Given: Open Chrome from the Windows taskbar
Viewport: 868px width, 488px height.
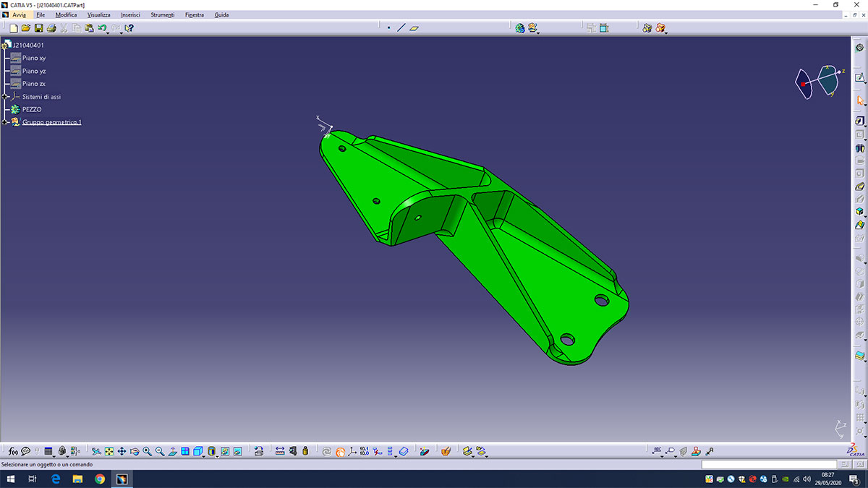Looking at the screenshot, I should 100,479.
